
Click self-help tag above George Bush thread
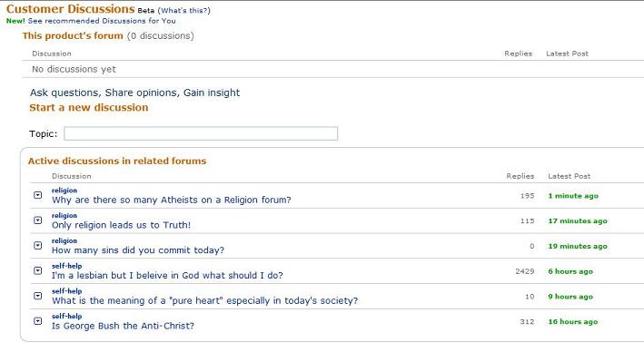click(x=67, y=317)
